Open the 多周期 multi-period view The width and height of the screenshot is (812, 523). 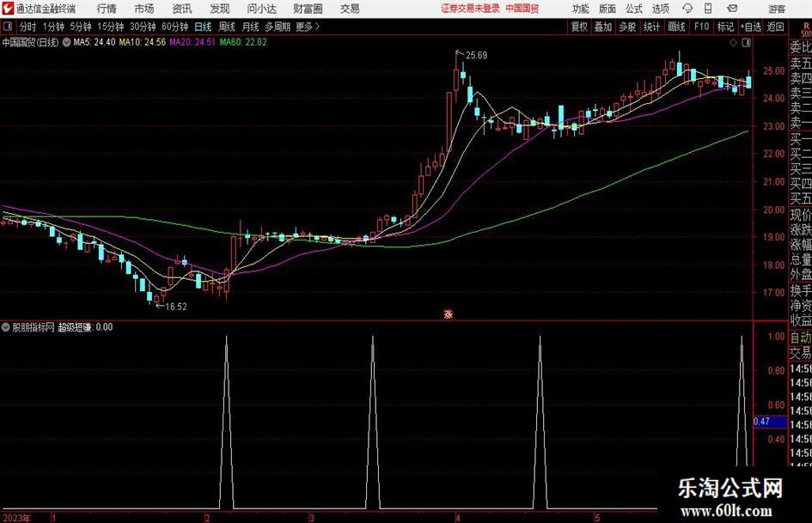(278, 27)
